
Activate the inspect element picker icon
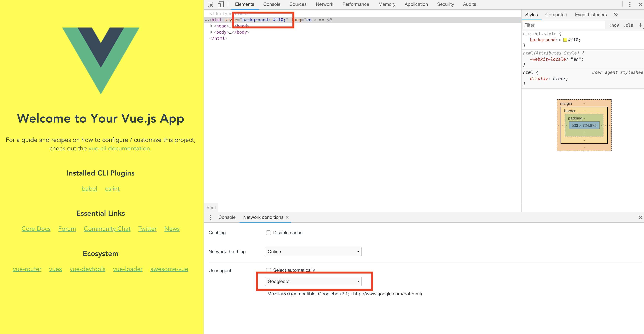pos(210,4)
